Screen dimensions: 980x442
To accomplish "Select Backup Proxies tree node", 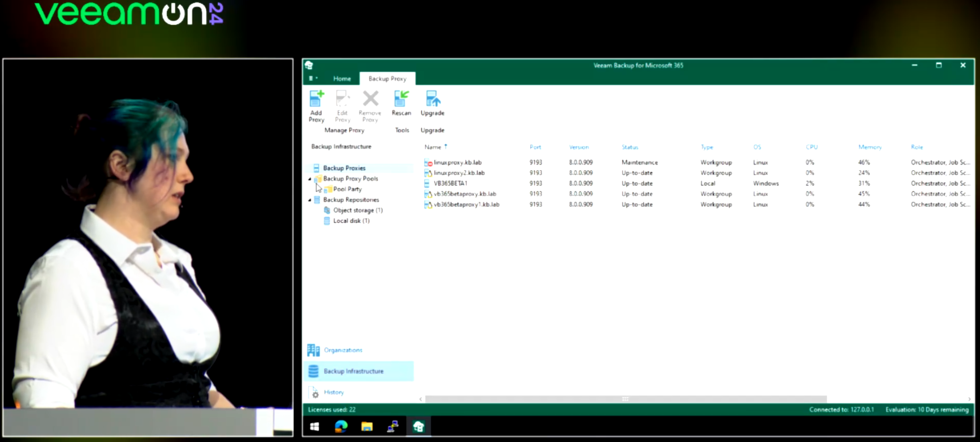I will 344,168.
